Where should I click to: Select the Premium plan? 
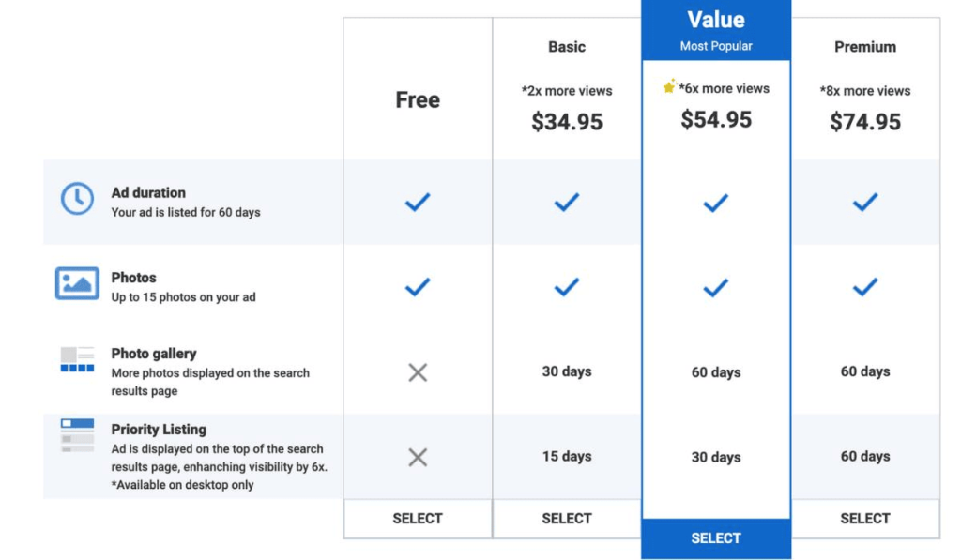865,518
